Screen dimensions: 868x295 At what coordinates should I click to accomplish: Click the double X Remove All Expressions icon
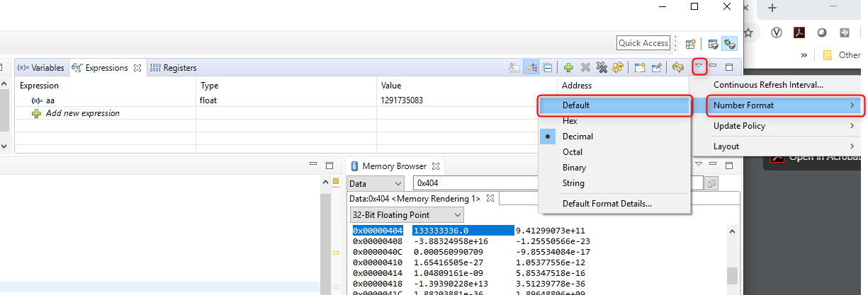[x=602, y=68]
